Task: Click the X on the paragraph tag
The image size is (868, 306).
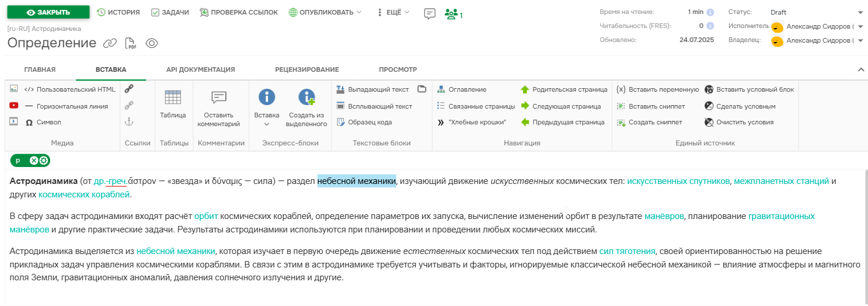Action: coord(34,161)
